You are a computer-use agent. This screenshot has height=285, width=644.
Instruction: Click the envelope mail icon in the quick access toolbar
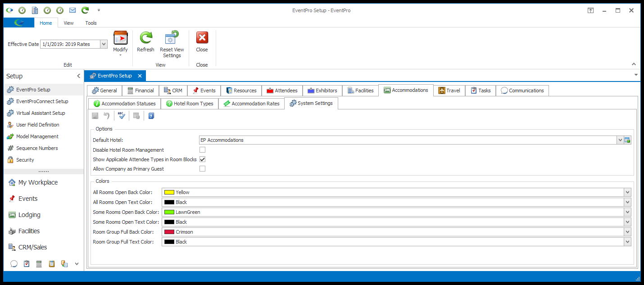[73, 10]
